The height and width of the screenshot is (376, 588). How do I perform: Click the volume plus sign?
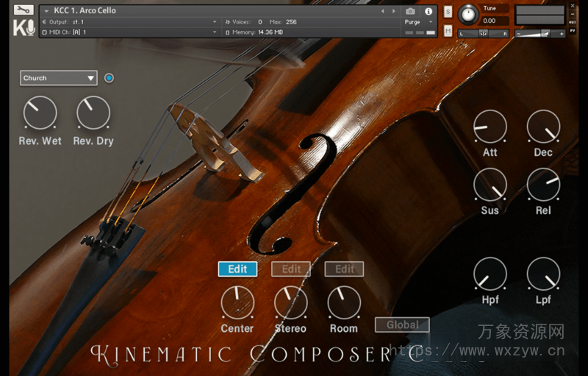coord(562,34)
